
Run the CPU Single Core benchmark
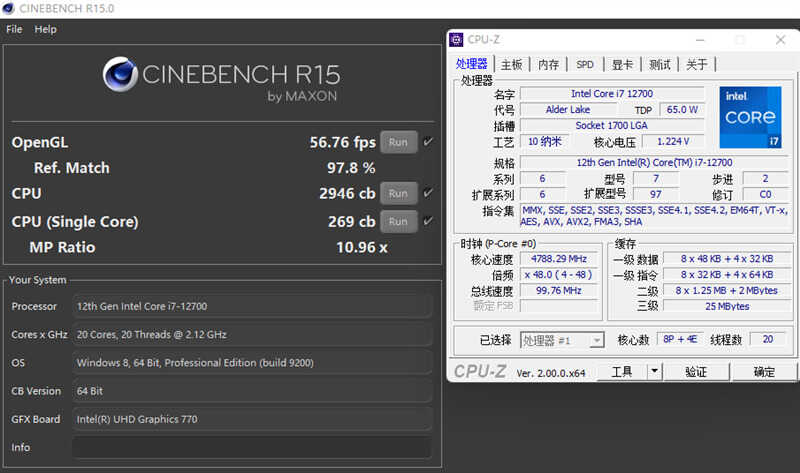[398, 222]
